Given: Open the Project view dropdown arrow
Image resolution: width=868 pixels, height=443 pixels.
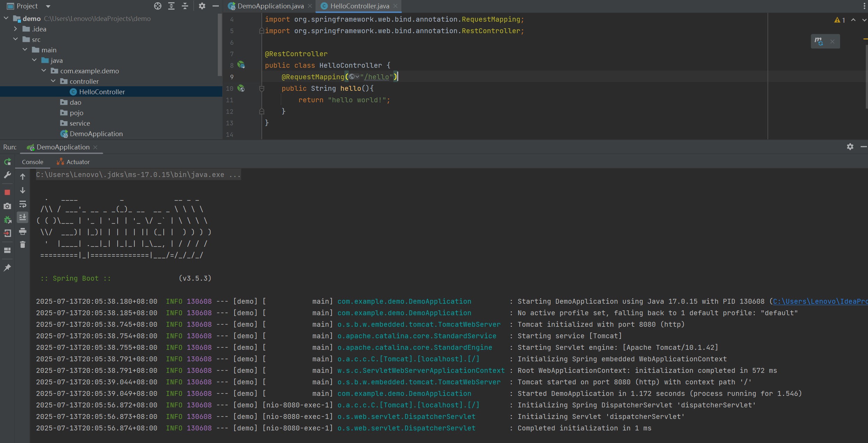Looking at the screenshot, I should (x=48, y=6).
